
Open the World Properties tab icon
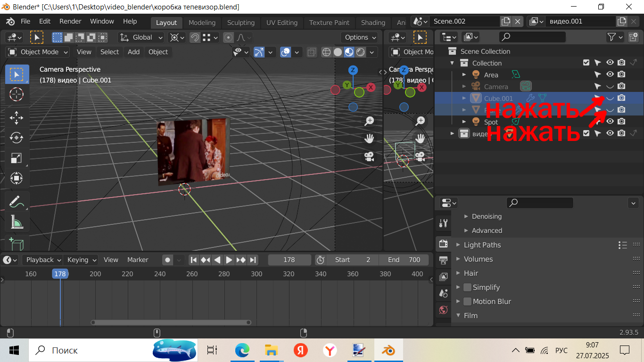point(443,310)
